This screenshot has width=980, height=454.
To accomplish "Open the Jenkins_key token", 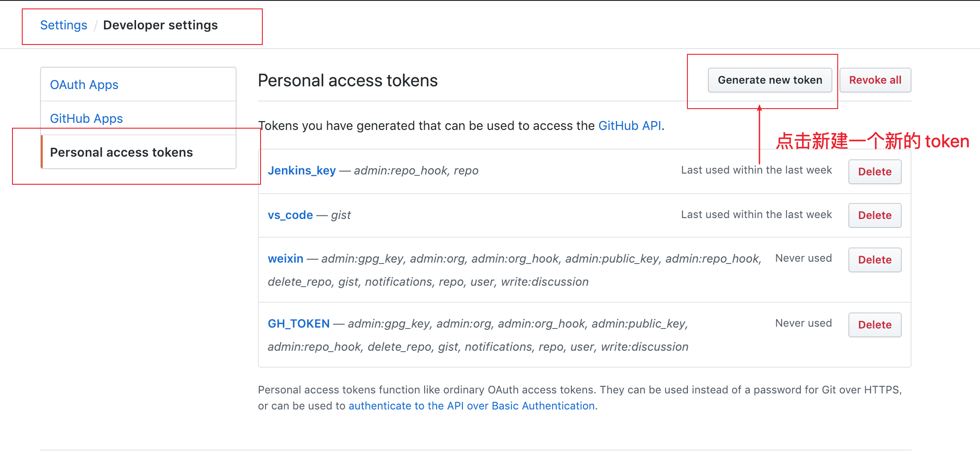I will tap(301, 170).
